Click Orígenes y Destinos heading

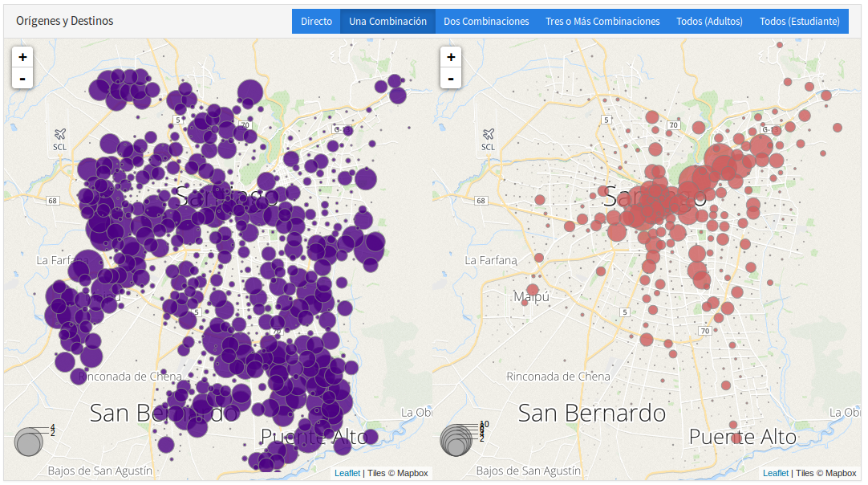click(65, 21)
